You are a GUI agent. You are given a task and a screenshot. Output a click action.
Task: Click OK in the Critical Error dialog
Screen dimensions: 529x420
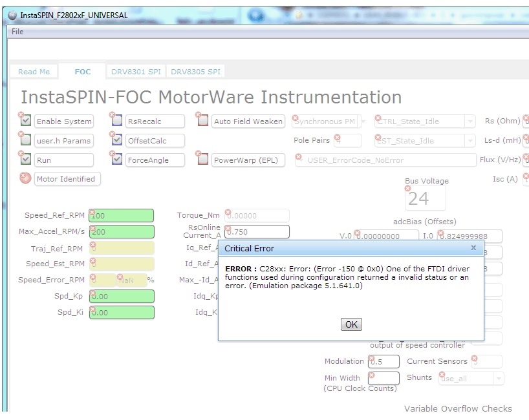click(351, 324)
